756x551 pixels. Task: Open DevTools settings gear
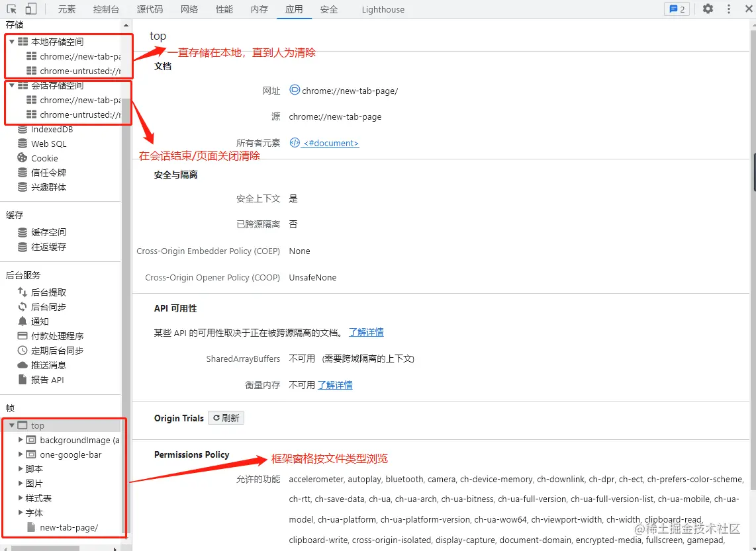pyautogui.click(x=708, y=9)
